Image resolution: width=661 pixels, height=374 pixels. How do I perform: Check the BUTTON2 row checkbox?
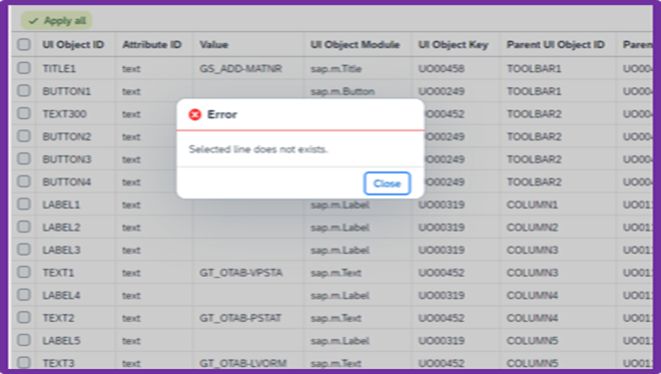[x=24, y=136]
